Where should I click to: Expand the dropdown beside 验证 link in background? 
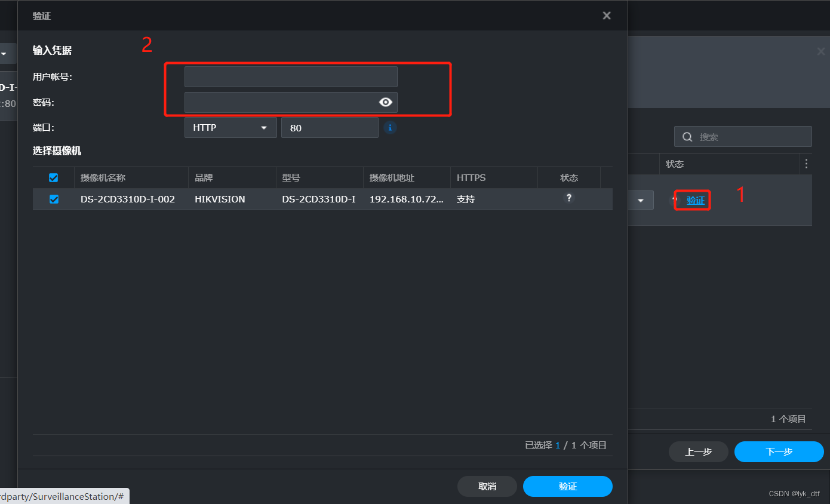pos(641,201)
